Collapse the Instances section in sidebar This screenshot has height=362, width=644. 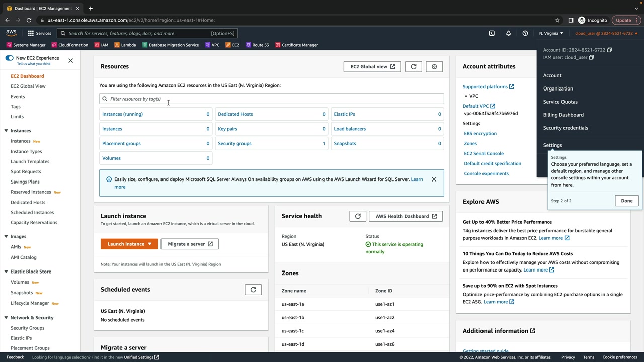click(x=6, y=131)
